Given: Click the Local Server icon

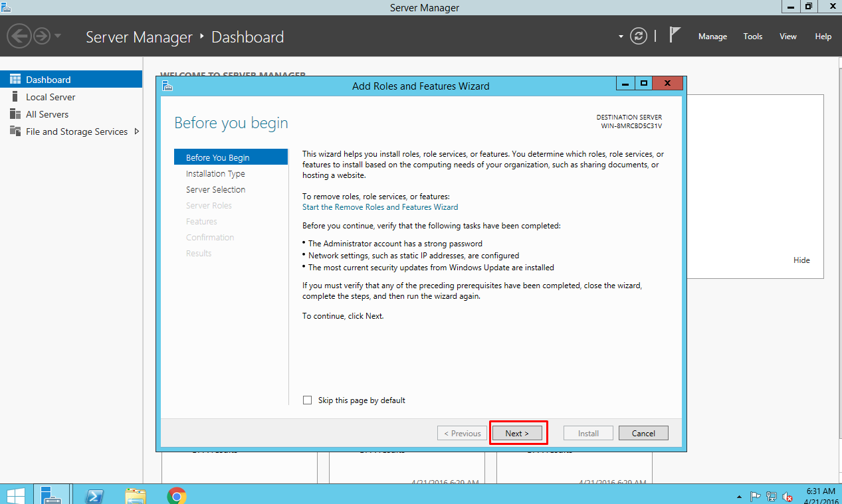Looking at the screenshot, I should 15,96.
